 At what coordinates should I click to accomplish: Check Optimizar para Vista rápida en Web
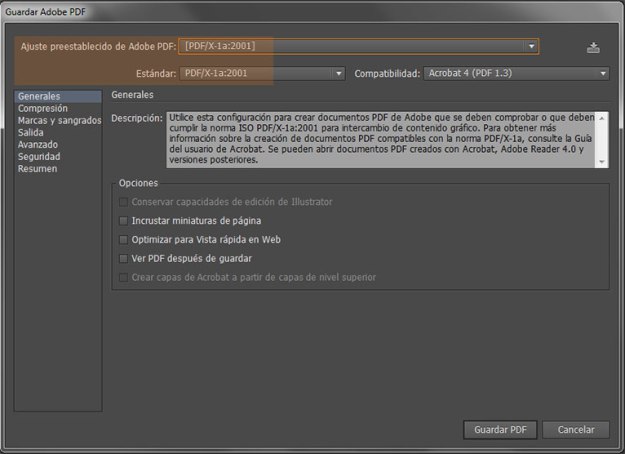tap(124, 240)
